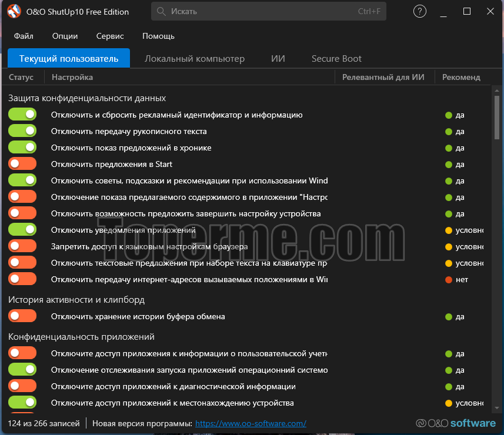Click setting text 'Отключить показ предложений в хронике'
This screenshot has height=435, width=504.
(x=131, y=148)
